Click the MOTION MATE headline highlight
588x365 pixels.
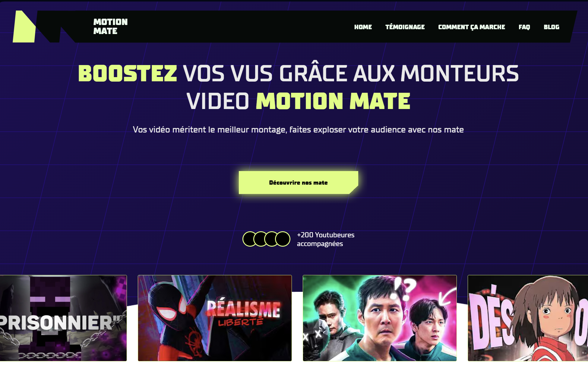point(333,101)
